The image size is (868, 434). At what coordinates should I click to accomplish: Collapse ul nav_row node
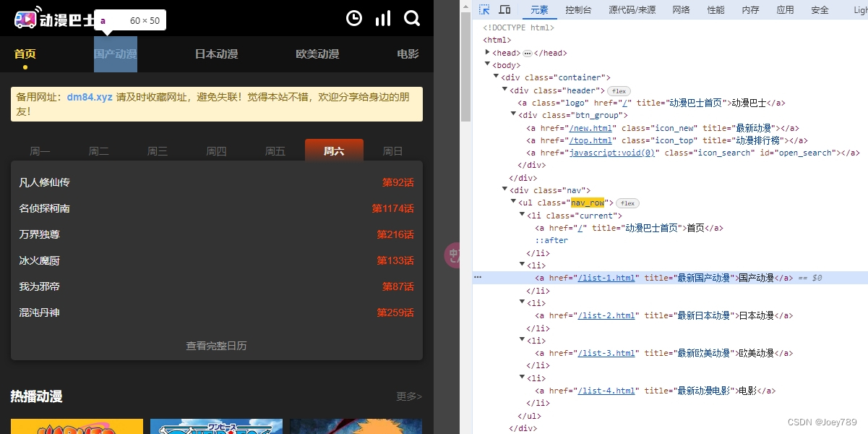point(514,203)
